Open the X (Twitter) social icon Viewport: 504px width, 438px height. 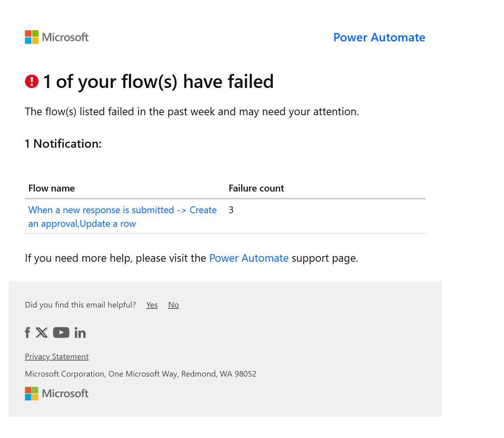pos(42,333)
